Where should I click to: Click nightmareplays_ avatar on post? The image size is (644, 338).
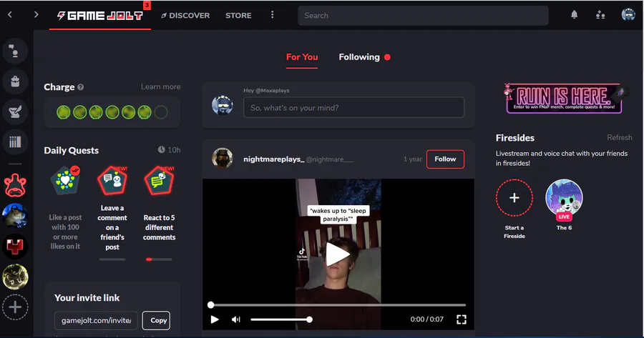(223, 159)
